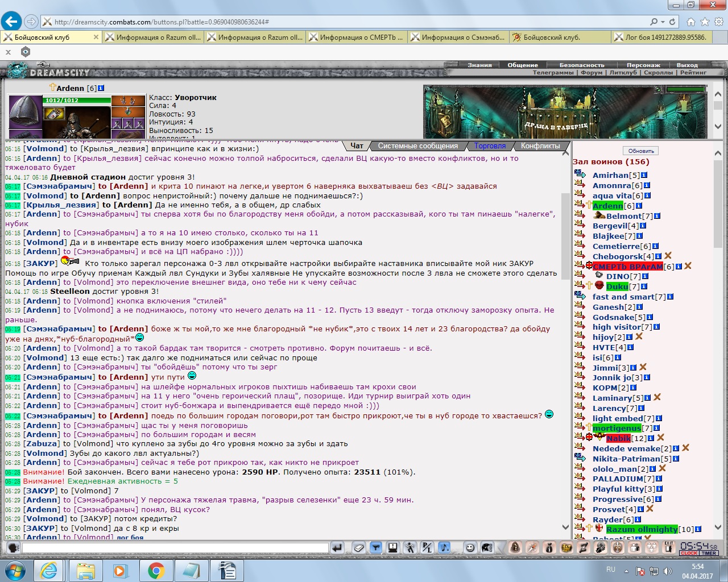Open the smiley emoticon picker

(x=470, y=548)
